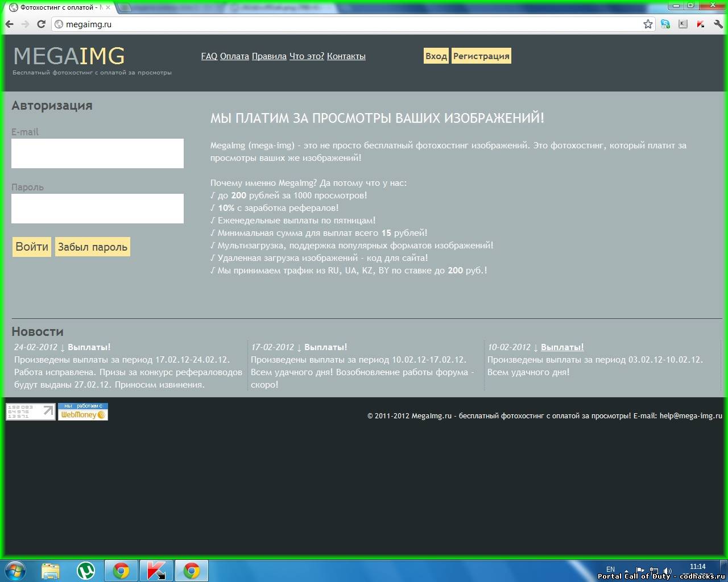The height and width of the screenshot is (582, 728).
Task: Click the 17-02-2012 Выплаты! news title
Action: coord(325,347)
